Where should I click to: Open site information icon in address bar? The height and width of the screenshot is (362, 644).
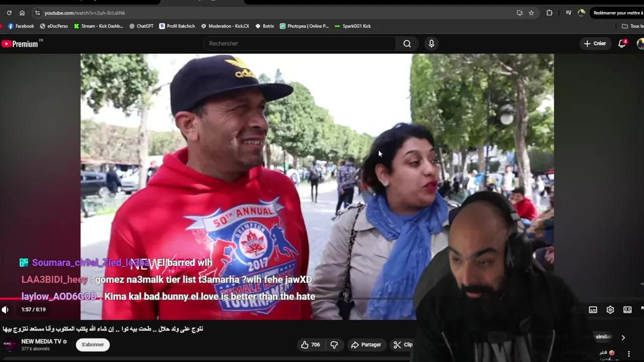[x=37, y=13]
